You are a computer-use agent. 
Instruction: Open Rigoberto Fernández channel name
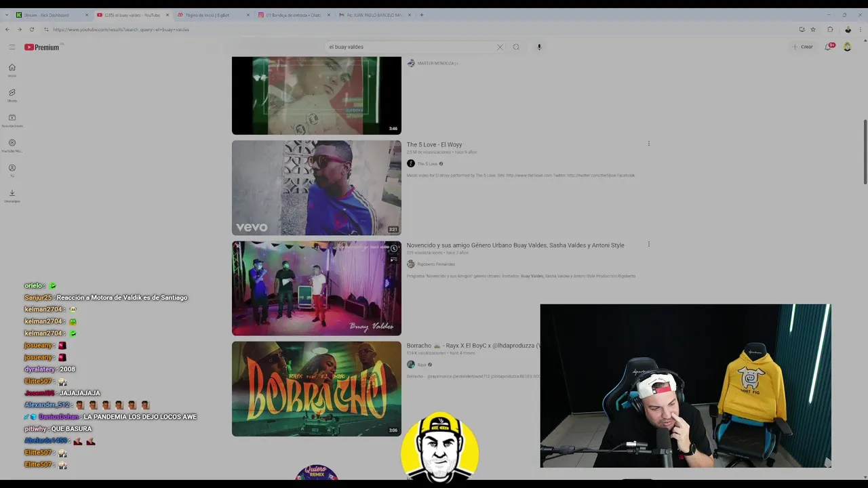click(x=436, y=264)
